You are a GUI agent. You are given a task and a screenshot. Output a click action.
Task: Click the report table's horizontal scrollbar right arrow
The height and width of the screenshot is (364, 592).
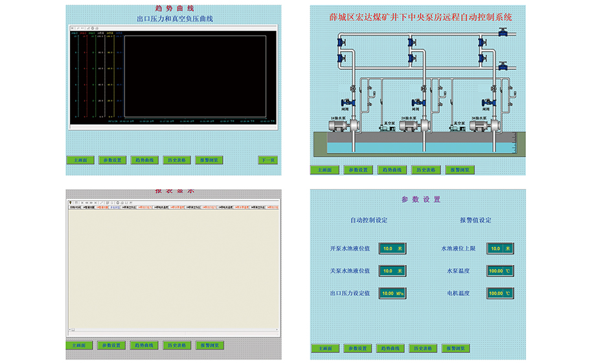pyautogui.click(x=277, y=330)
